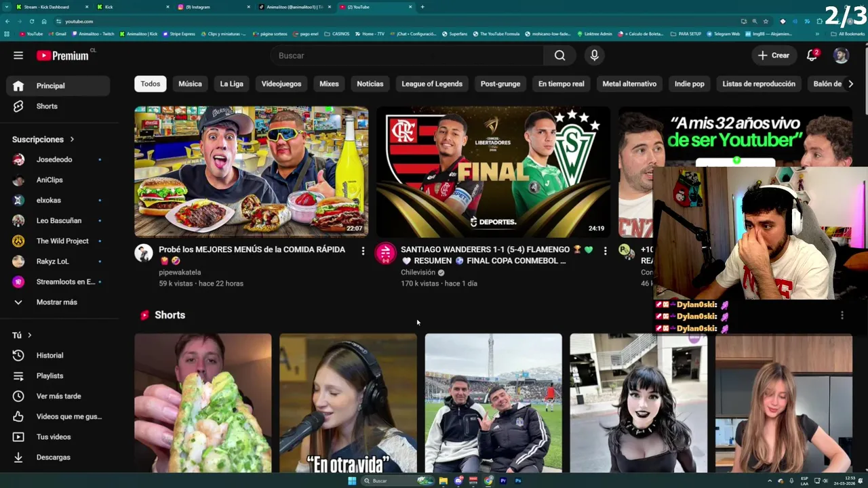The width and height of the screenshot is (868, 488).
Task: Click the Crear button
Action: 773,56
